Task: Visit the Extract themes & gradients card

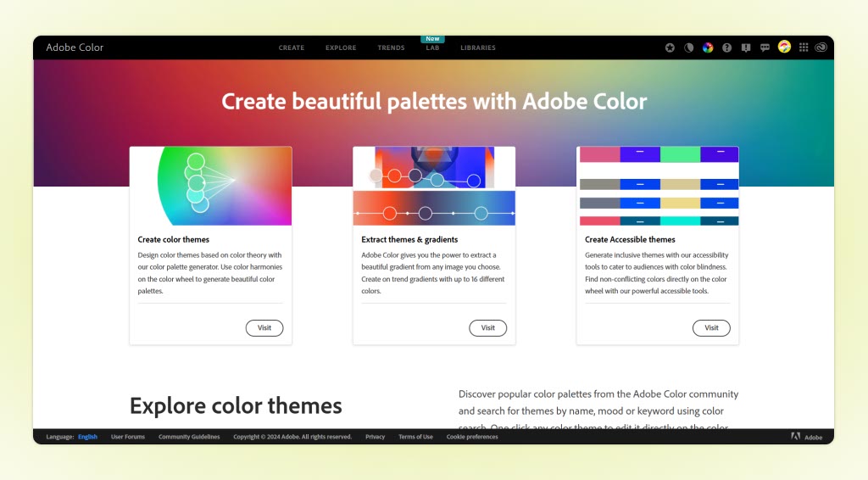Action: (x=487, y=327)
